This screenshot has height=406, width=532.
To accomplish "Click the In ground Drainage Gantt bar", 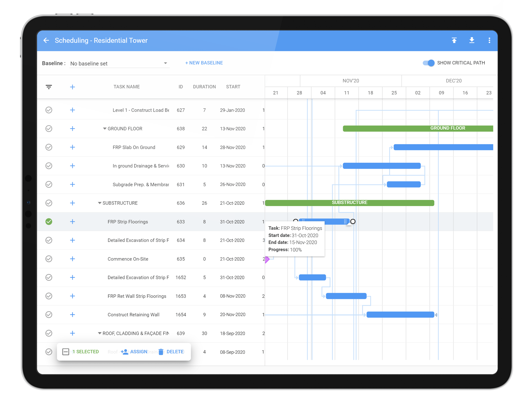I will click(x=382, y=166).
